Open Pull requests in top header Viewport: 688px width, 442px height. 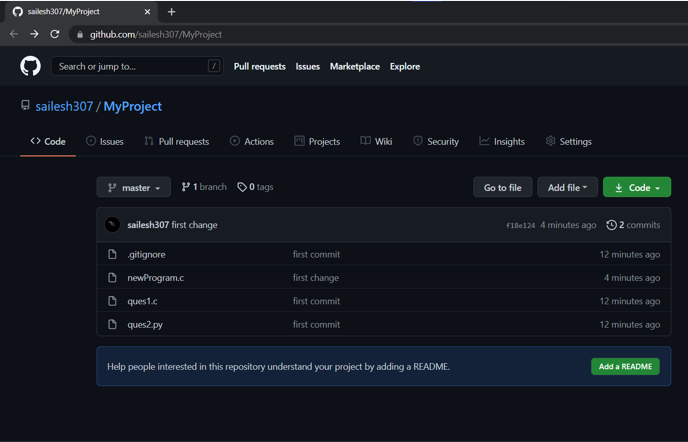[x=259, y=66]
